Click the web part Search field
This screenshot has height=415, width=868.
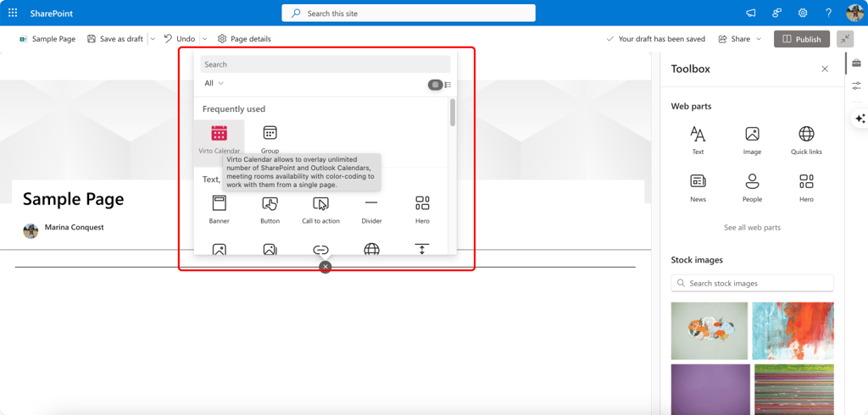[325, 64]
